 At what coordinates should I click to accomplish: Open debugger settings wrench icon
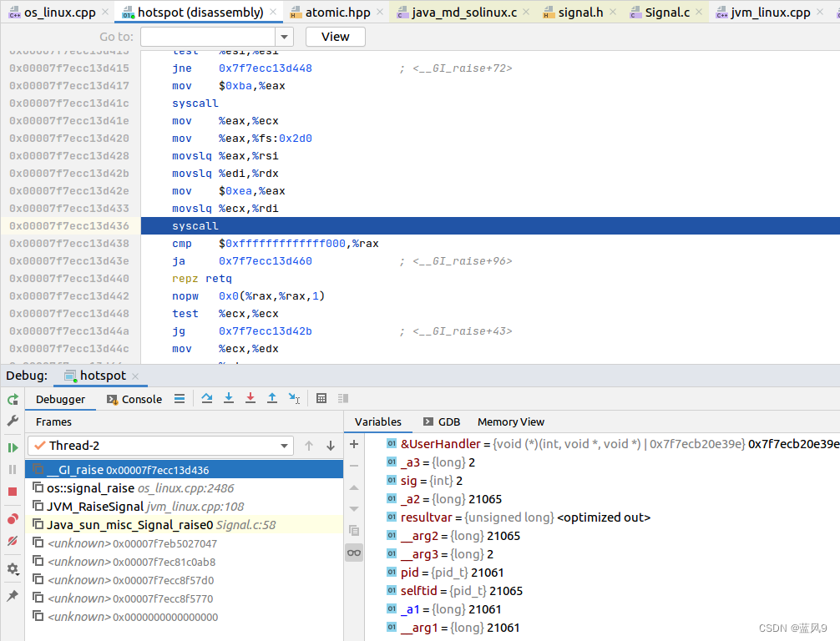point(13,421)
